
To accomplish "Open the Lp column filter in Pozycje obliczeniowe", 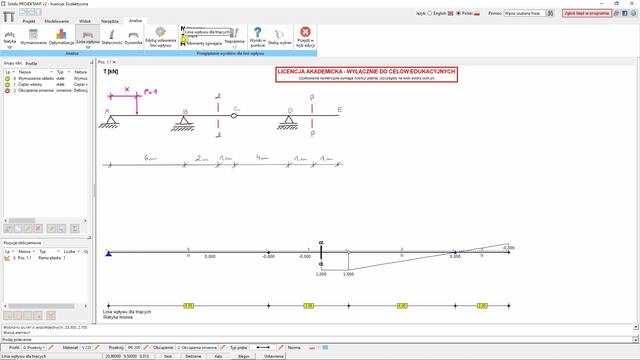I will click(13, 251).
